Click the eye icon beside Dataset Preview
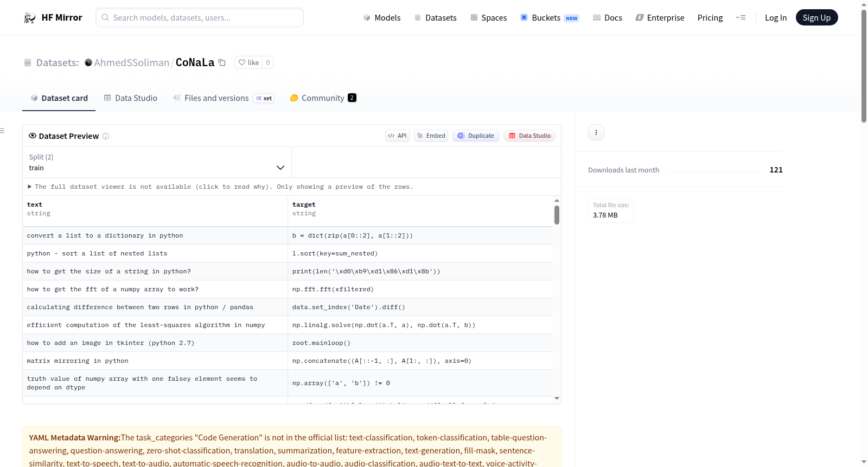 coord(33,136)
